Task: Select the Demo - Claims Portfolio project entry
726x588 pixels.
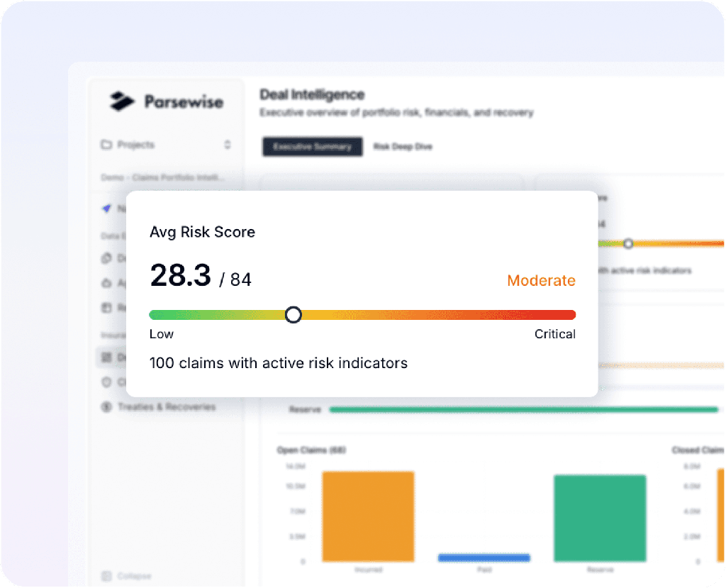Action: pyautogui.click(x=163, y=177)
